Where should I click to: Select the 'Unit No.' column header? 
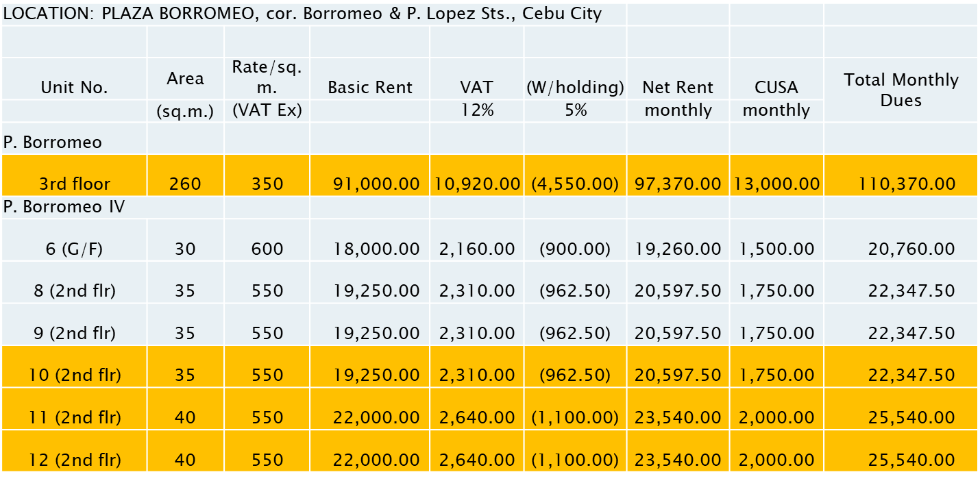click(74, 88)
